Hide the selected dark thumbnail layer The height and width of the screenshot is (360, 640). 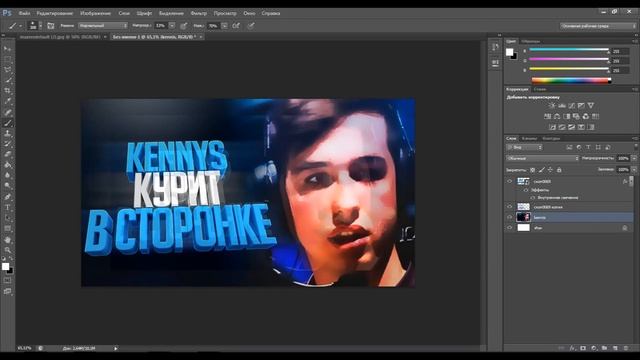click(x=509, y=217)
